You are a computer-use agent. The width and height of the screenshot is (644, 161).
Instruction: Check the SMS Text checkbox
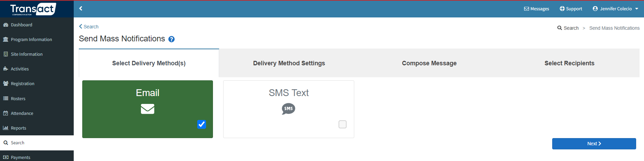pyautogui.click(x=343, y=124)
